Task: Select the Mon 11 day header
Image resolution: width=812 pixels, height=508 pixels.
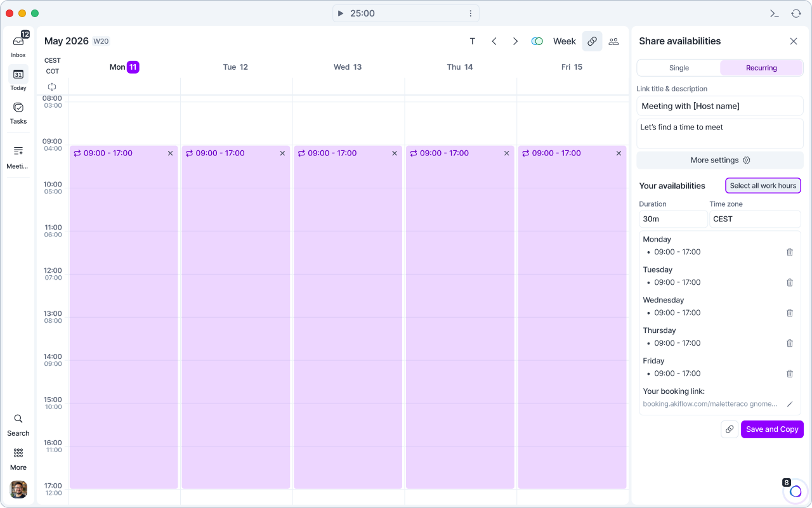Action: pos(124,67)
